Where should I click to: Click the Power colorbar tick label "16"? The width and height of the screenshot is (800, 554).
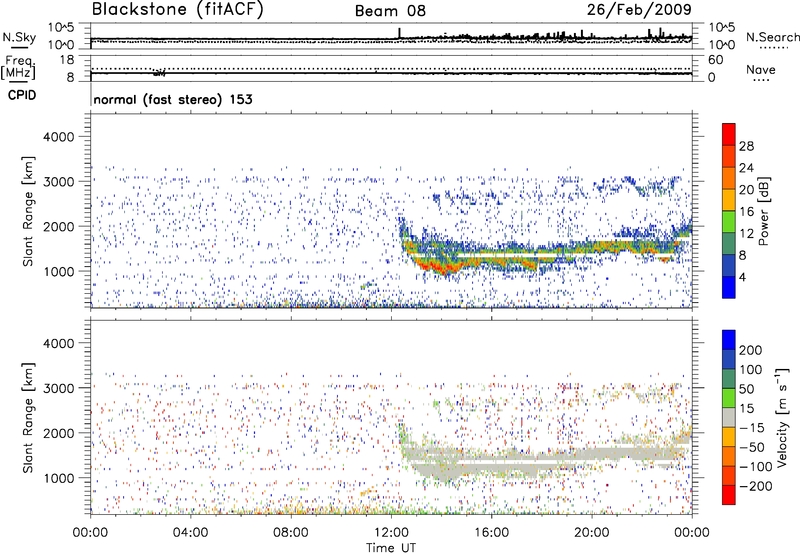point(746,212)
